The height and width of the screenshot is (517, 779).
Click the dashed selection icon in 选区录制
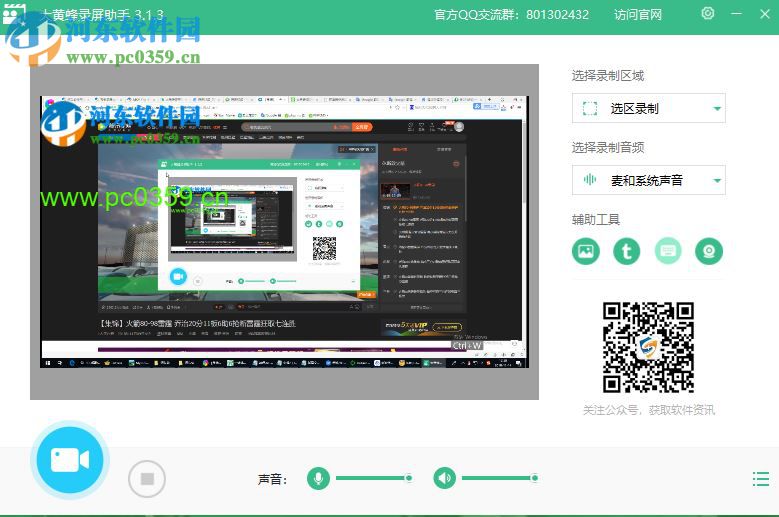[x=590, y=108]
